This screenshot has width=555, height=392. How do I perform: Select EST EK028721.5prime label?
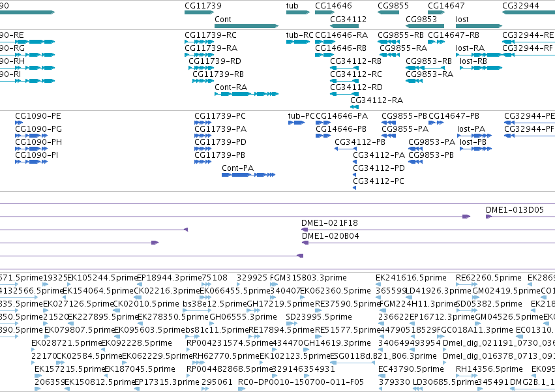click(67, 343)
